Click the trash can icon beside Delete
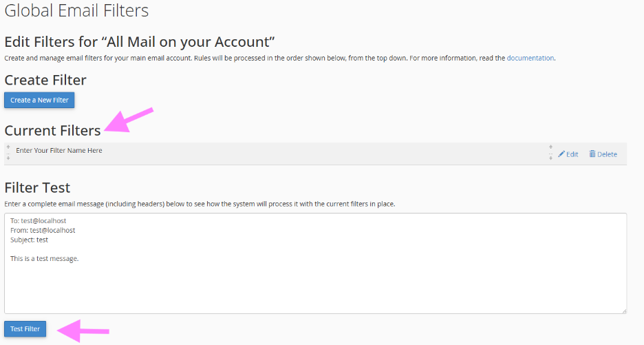The image size is (644, 345). (592, 154)
